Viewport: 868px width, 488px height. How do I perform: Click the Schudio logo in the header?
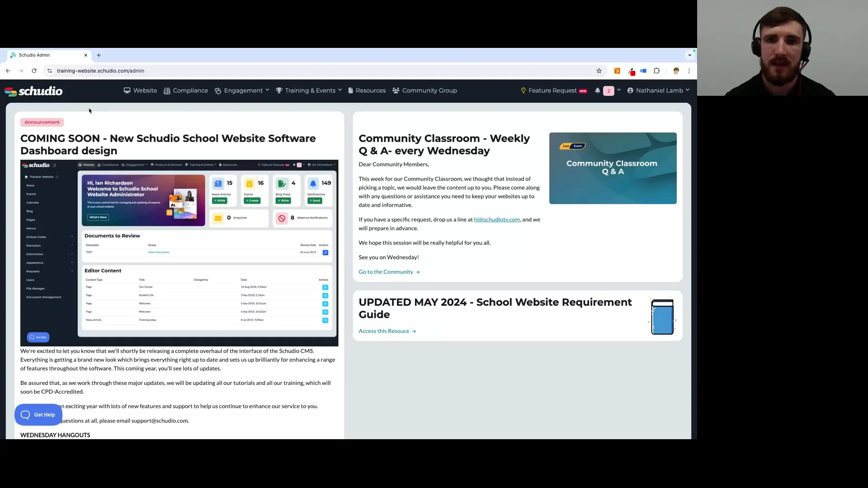33,91
